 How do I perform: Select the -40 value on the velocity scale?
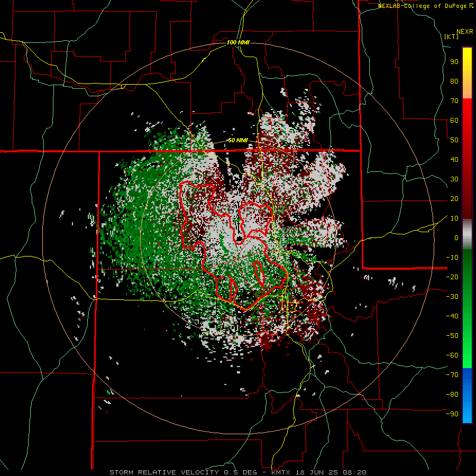[x=452, y=316]
